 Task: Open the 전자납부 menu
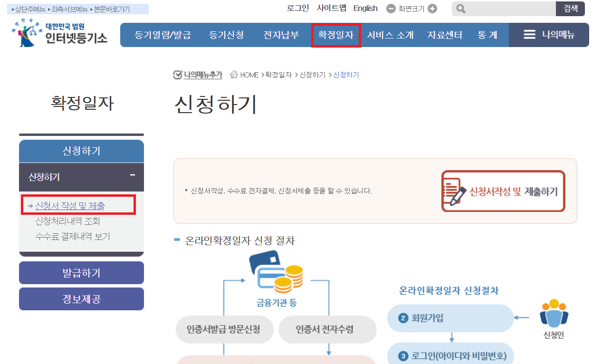(x=281, y=35)
